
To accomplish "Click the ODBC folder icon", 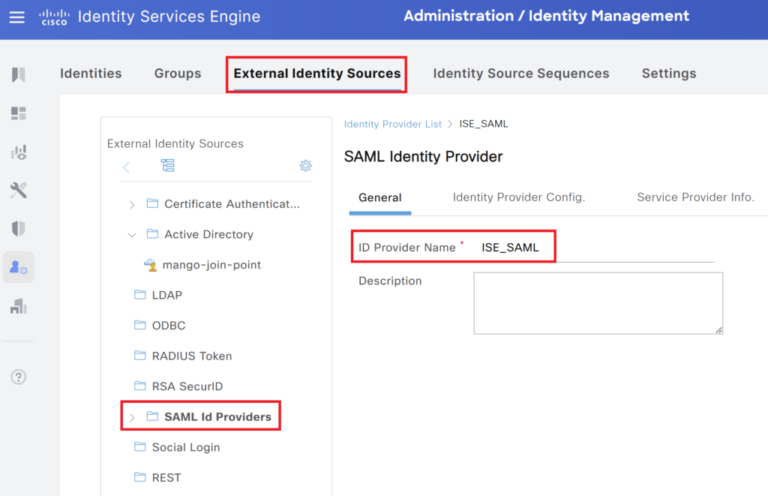I will click(140, 325).
